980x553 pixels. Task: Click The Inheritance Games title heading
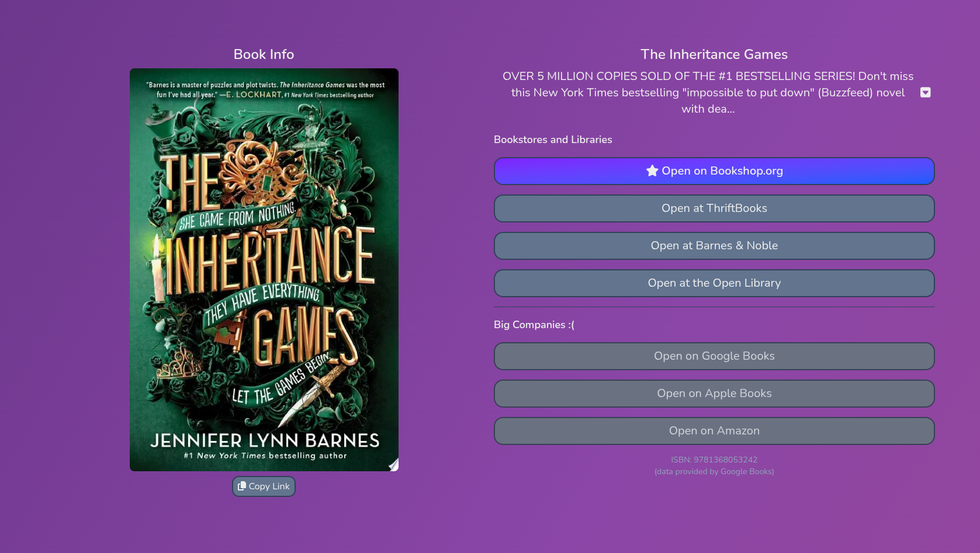click(x=714, y=54)
